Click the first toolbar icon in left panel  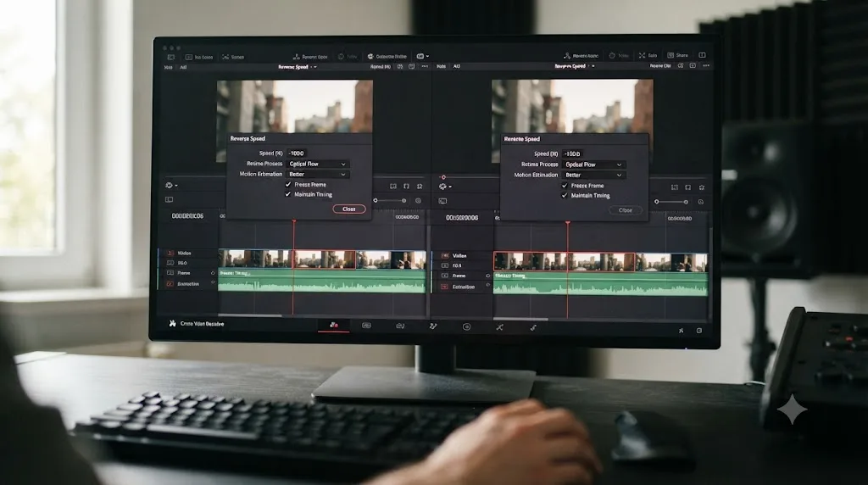coord(170,57)
